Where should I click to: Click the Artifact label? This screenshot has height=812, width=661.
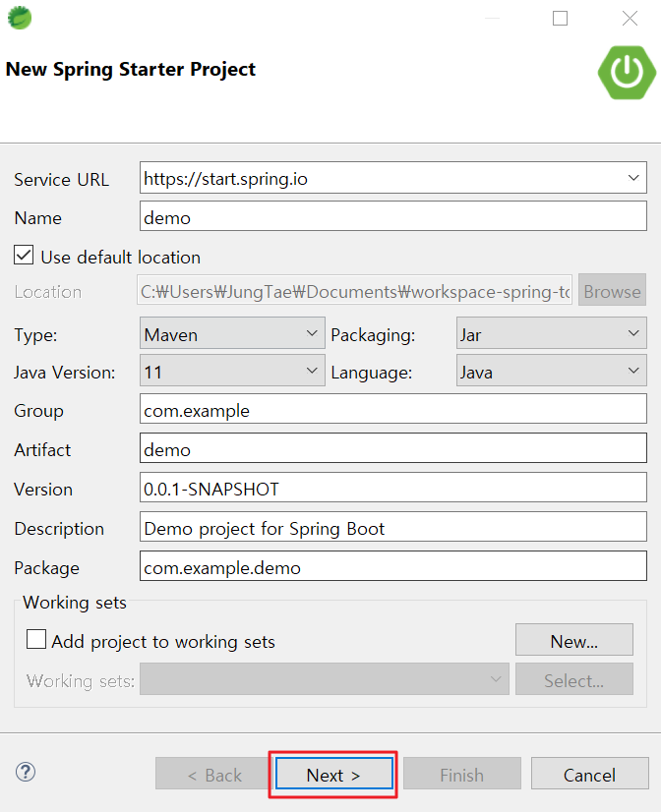[x=42, y=450]
